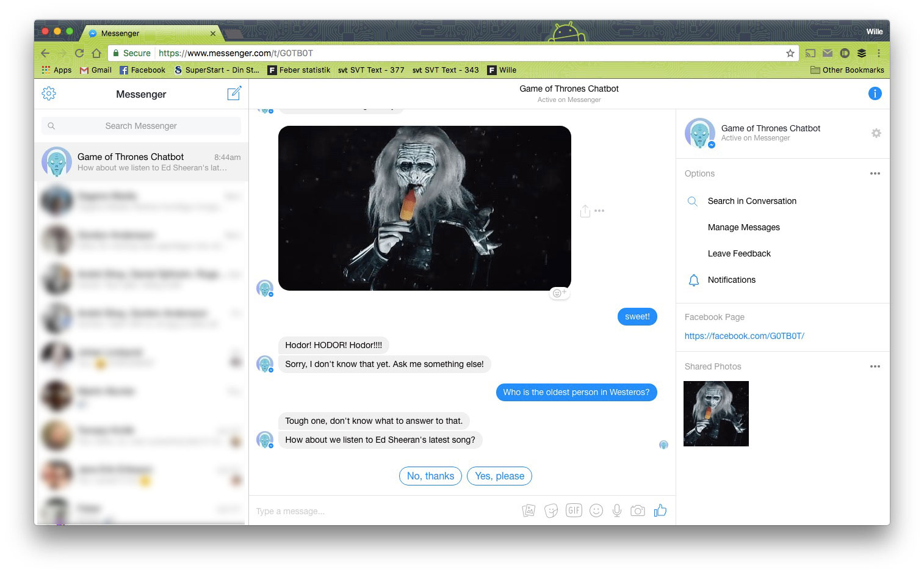
Task: Share the white walker image
Action: point(585,211)
